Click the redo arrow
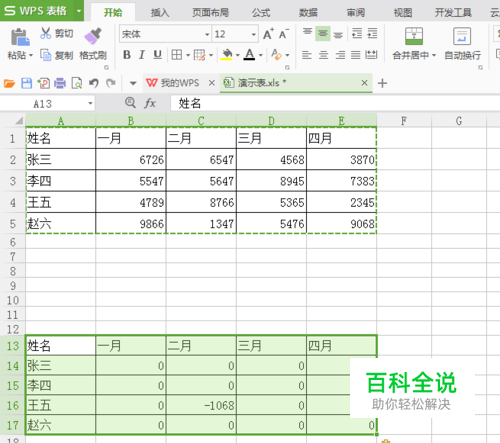Image resolution: width=500 pixels, height=443 pixels. coord(111,83)
